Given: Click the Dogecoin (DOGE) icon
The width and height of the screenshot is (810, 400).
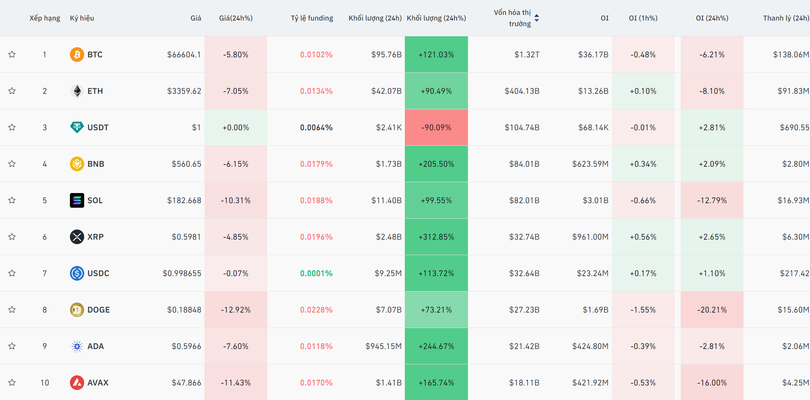Looking at the screenshot, I should click(x=77, y=310).
